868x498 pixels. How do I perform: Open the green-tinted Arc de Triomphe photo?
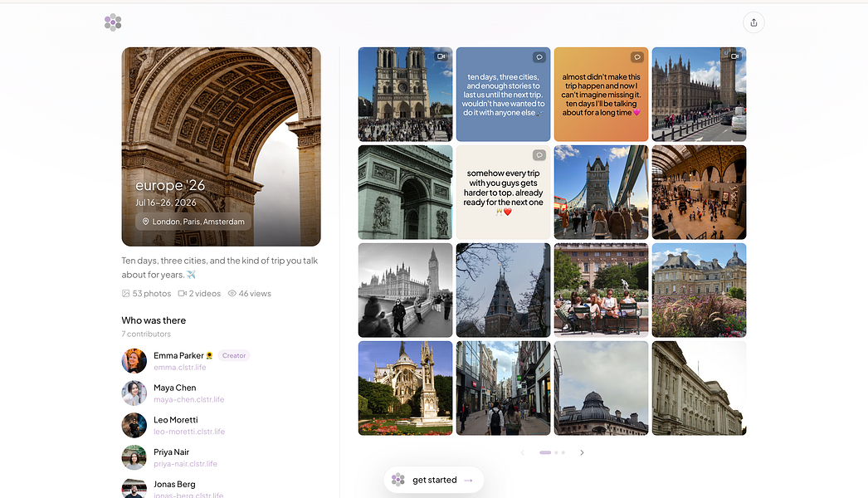tap(405, 193)
